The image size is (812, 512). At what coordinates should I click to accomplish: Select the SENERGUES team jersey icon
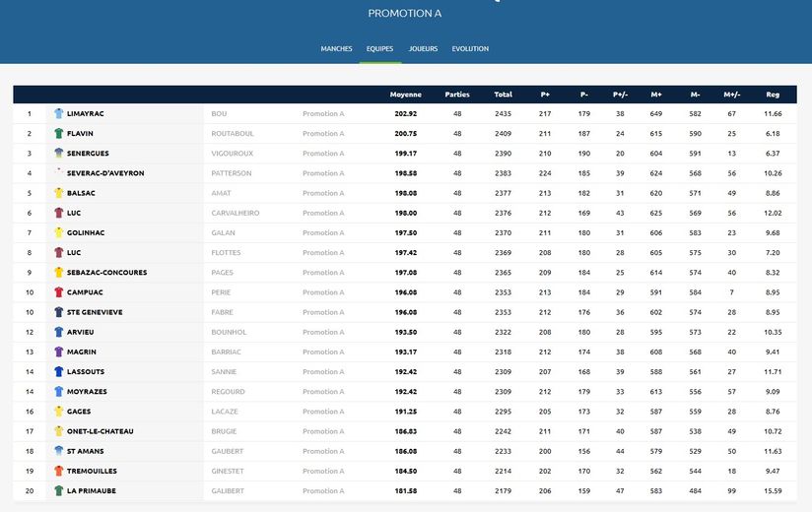59,154
